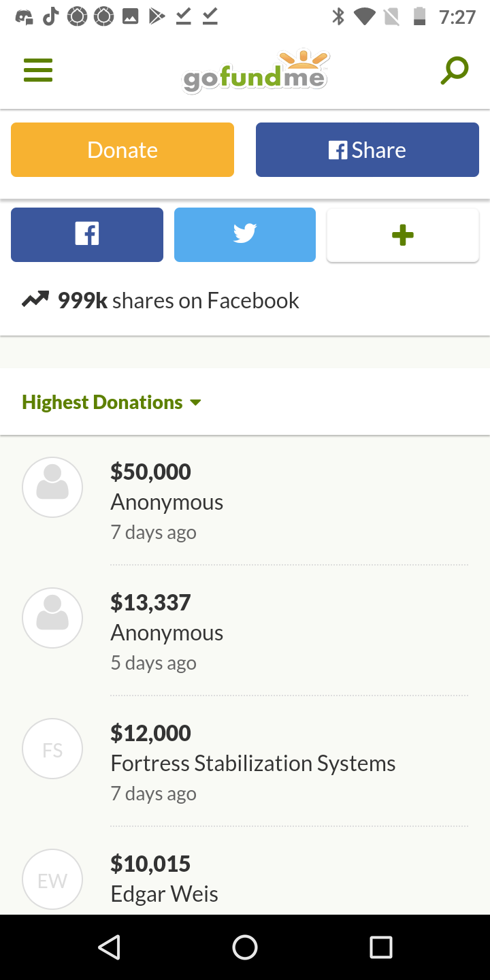Tap first Anonymous donor avatar
The image size is (490, 980).
[52, 487]
